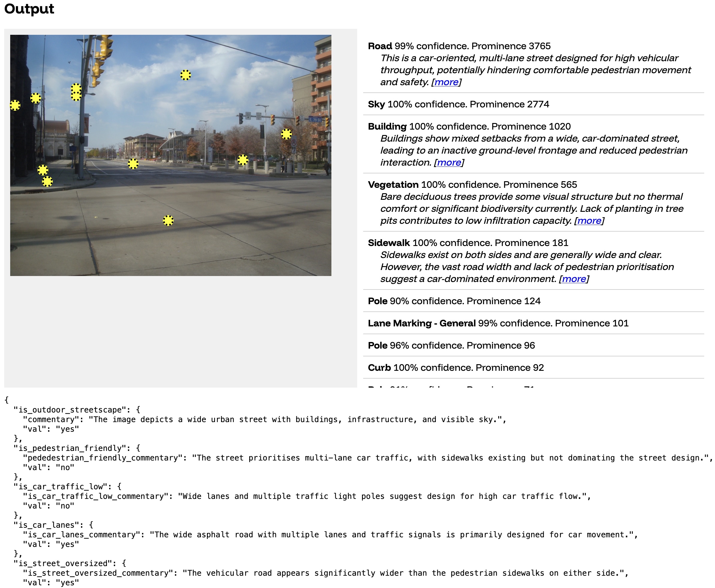The height and width of the screenshot is (588, 715).
Task: Click yellow dot on foreground road pavement
Action: (x=168, y=220)
